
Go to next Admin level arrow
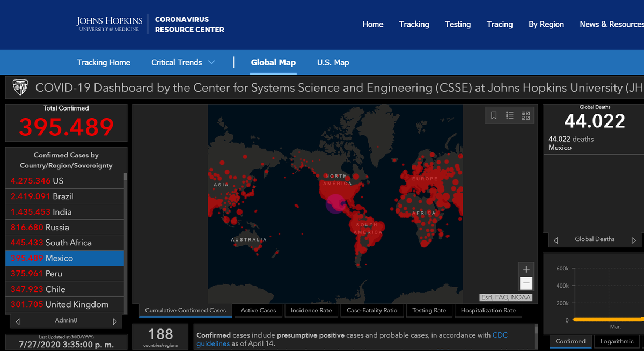point(114,321)
